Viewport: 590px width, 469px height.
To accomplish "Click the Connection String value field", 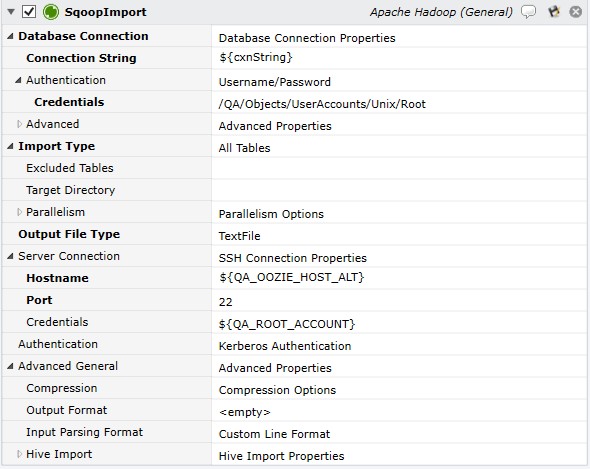I will [x=399, y=58].
